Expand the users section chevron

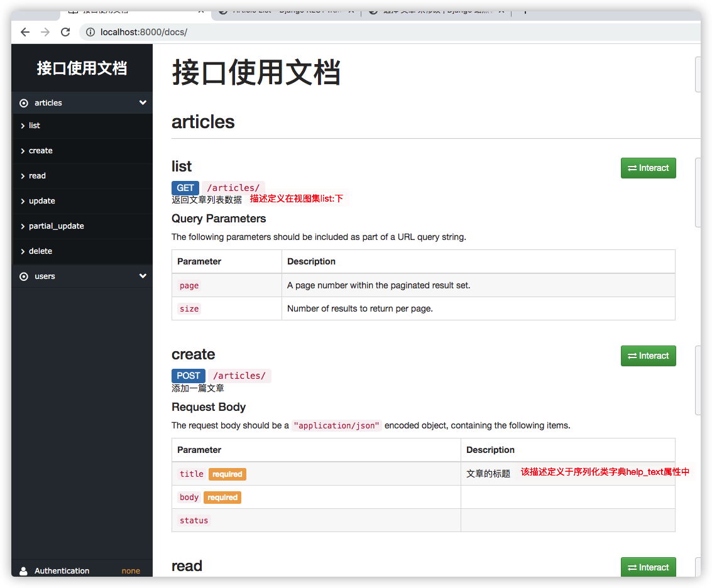pos(143,276)
